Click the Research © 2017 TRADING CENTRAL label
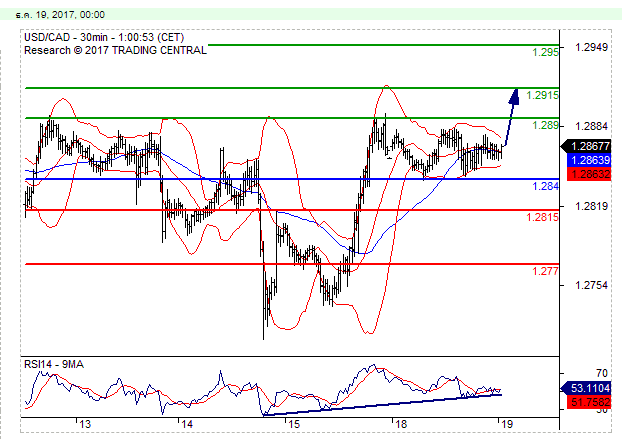Image resolution: width=622 pixels, height=439 pixels. tap(115, 50)
